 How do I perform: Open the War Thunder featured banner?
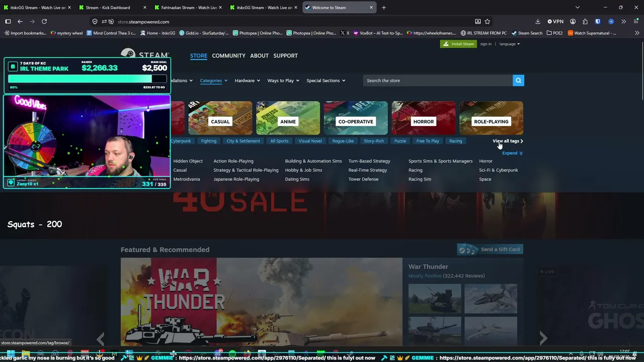[x=262, y=302]
